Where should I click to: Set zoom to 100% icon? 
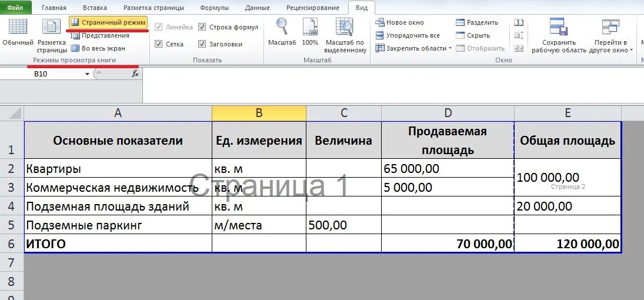(x=310, y=27)
